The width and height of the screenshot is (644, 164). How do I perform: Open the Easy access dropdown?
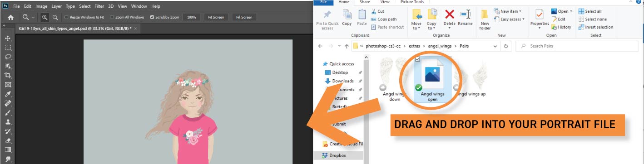coord(509,19)
